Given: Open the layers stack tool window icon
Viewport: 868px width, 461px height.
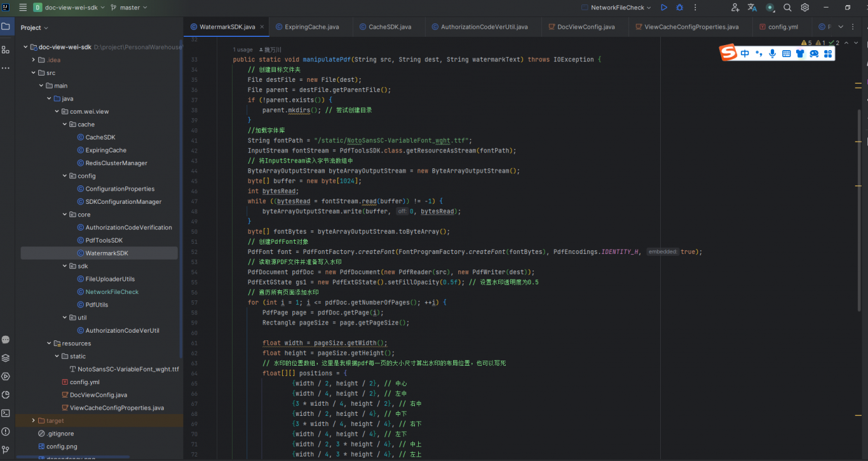Looking at the screenshot, I should [x=6, y=357].
